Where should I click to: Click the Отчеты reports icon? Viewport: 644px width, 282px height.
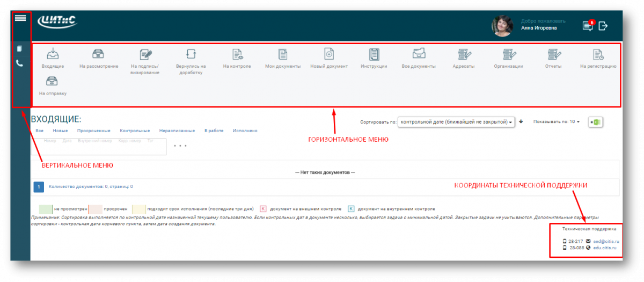coord(553,54)
